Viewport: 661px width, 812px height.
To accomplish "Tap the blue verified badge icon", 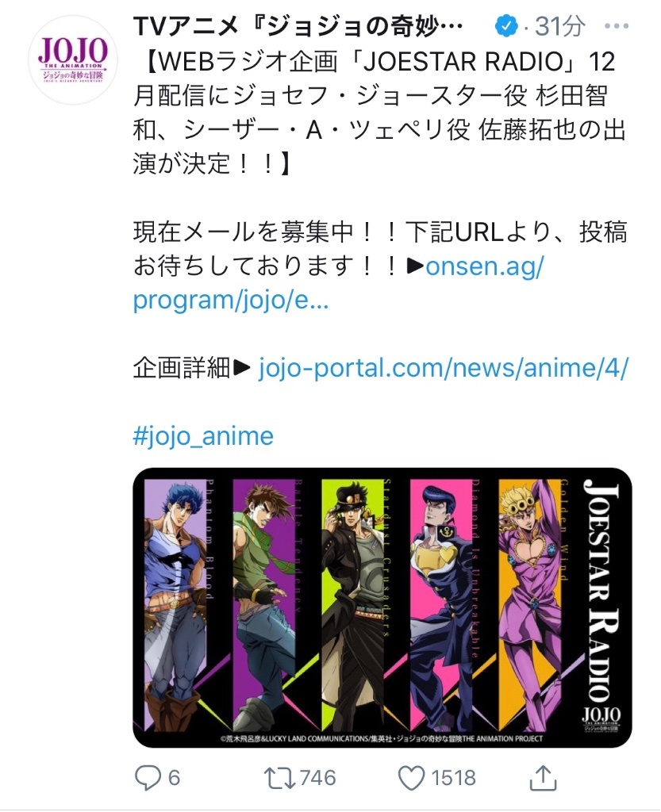I will (x=506, y=26).
